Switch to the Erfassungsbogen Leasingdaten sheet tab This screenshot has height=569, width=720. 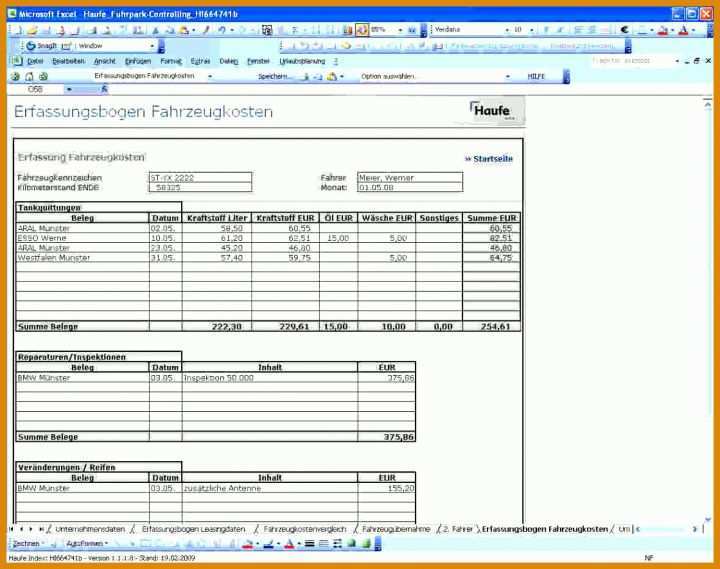[193, 530]
